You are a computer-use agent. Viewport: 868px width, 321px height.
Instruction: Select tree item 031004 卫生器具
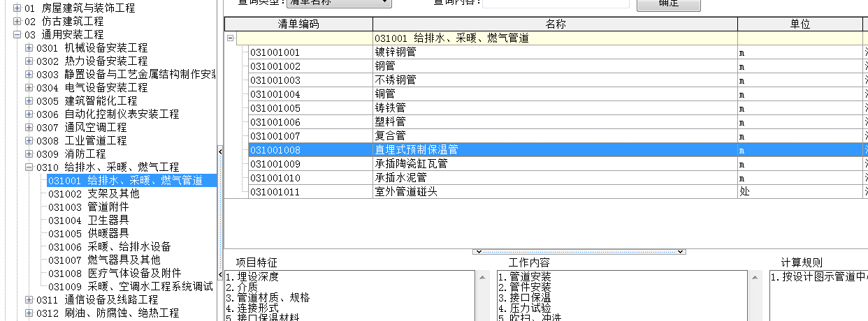(x=89, y=221)
